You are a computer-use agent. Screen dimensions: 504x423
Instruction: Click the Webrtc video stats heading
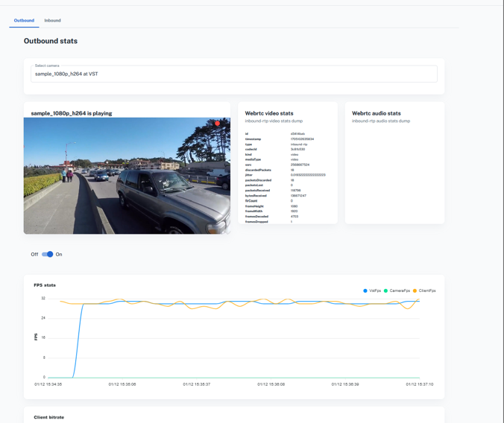(x=269, y=113)
